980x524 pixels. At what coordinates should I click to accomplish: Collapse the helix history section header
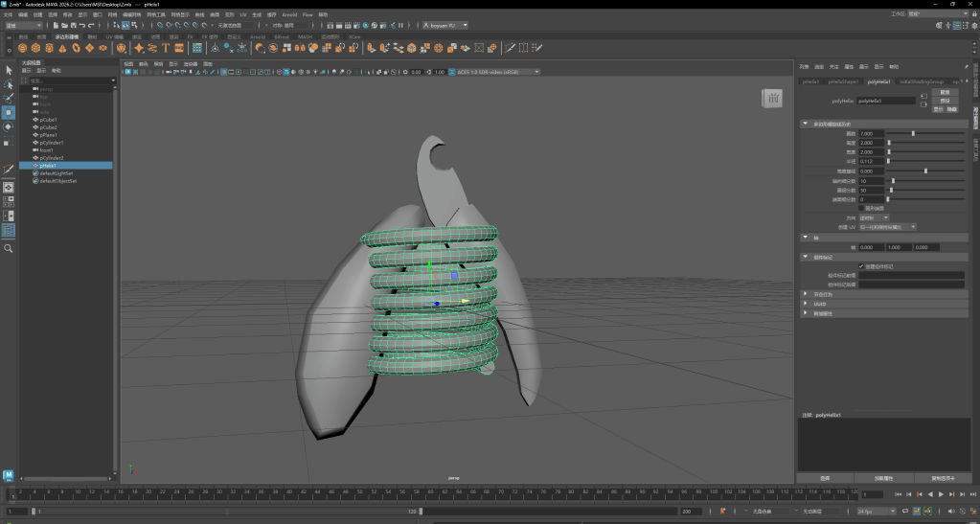click(805, 124)
